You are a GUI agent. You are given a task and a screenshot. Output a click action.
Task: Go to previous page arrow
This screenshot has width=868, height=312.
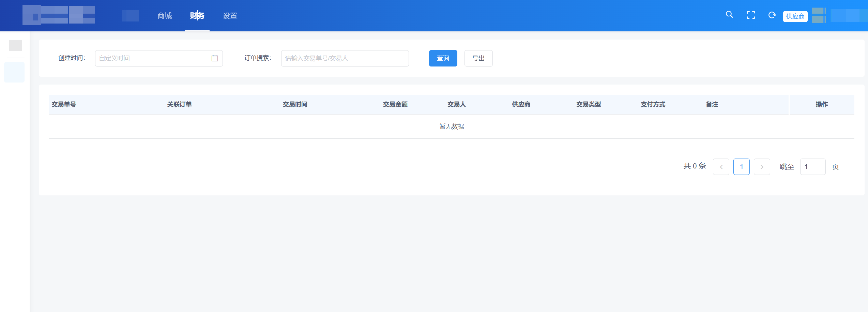coord(721,167)
